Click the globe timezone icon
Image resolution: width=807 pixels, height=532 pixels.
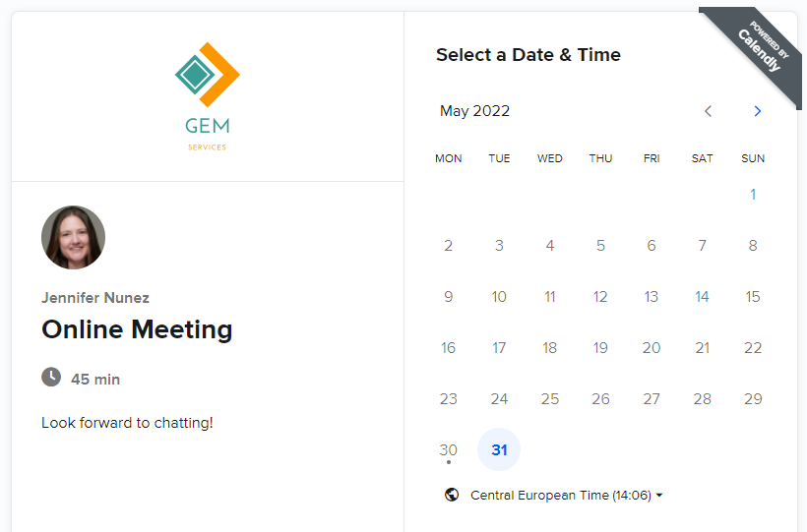tap(452, 495)
